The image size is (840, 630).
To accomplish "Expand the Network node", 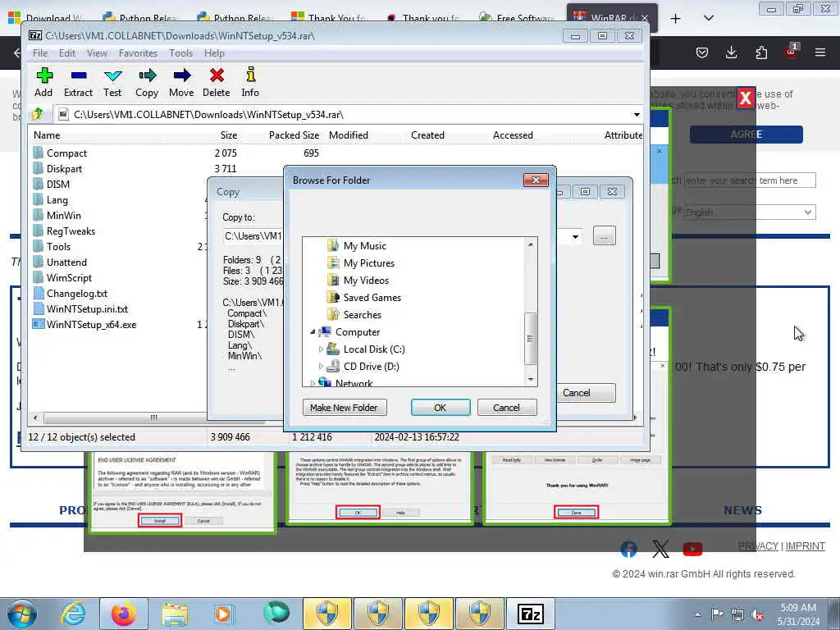I will click(313, 383).
